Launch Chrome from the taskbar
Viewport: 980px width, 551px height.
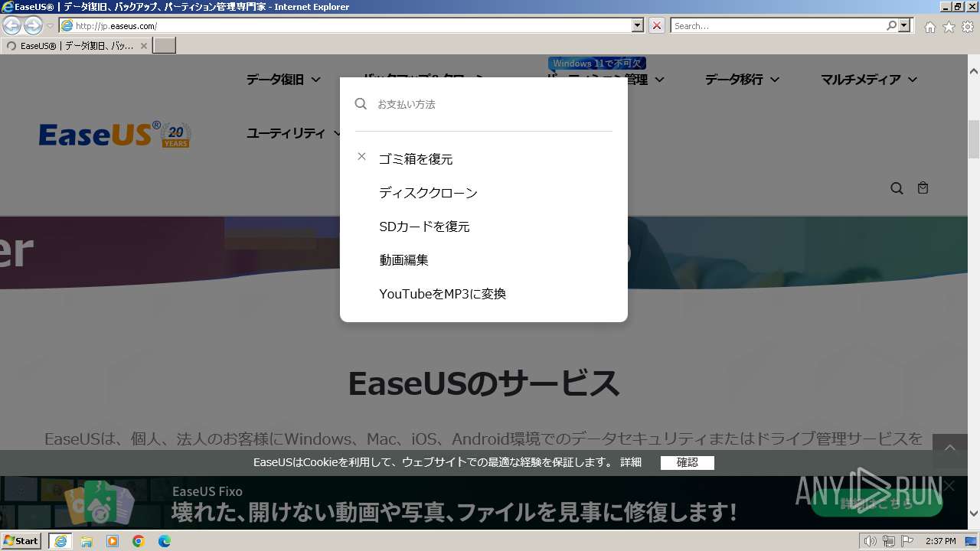click(139, 541)
